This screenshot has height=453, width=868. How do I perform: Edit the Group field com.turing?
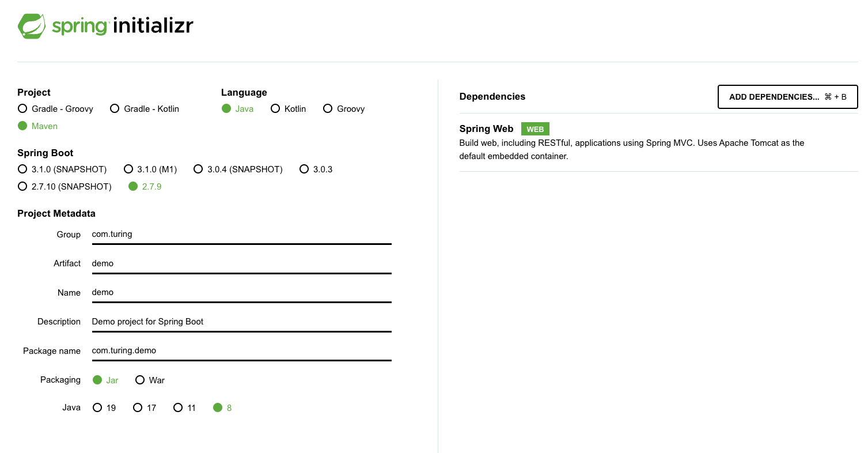coord(242,234)
